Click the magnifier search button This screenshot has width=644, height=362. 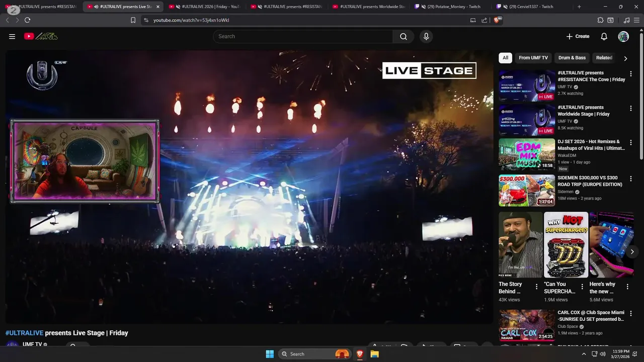point(404,36)
